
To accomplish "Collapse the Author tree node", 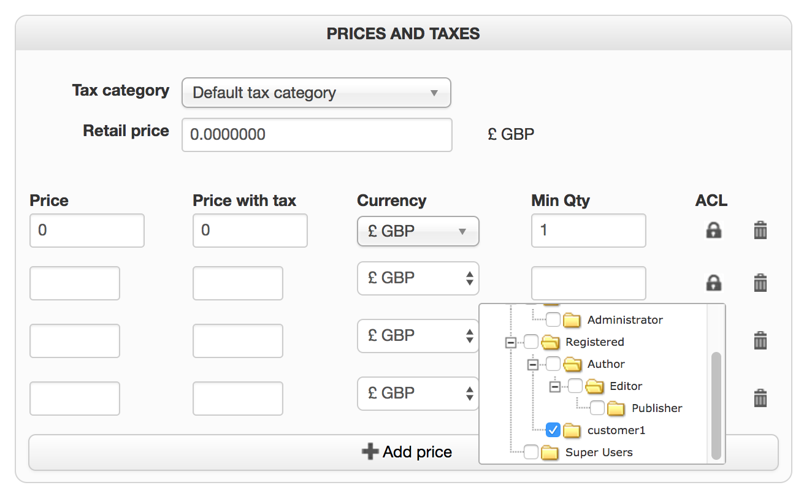I will click(532, 364).
